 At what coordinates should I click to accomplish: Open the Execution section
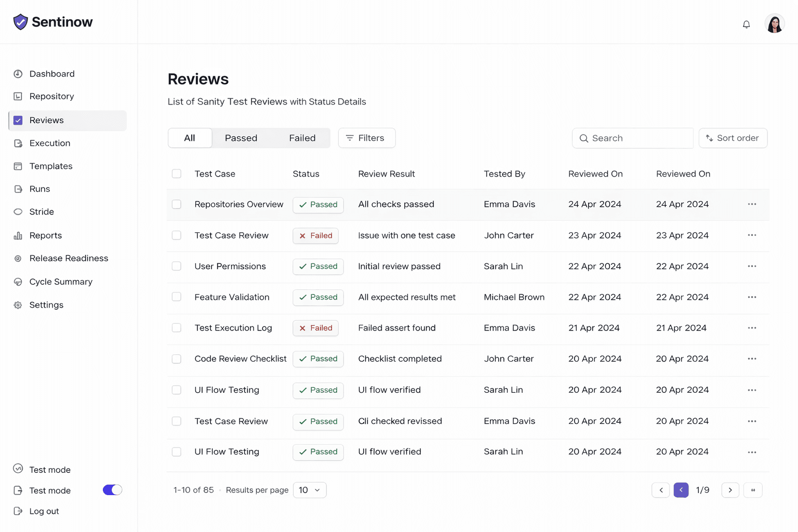tap(49, 143)
